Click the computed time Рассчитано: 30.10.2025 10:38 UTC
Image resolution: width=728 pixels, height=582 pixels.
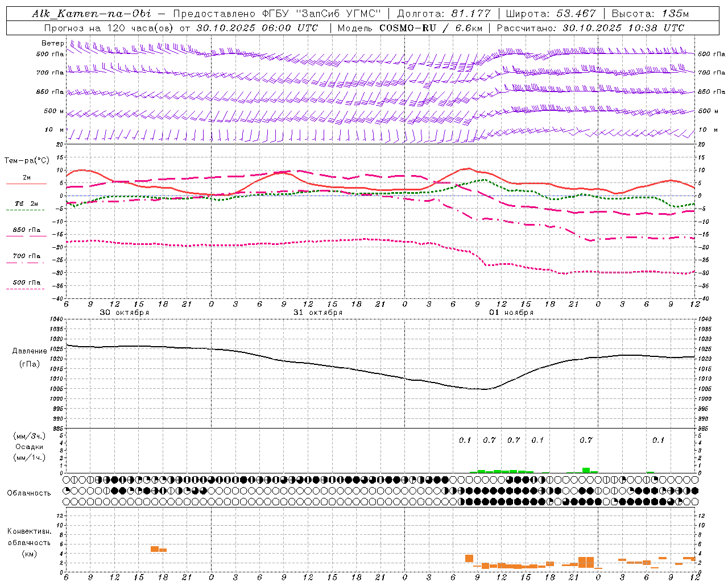591,28
